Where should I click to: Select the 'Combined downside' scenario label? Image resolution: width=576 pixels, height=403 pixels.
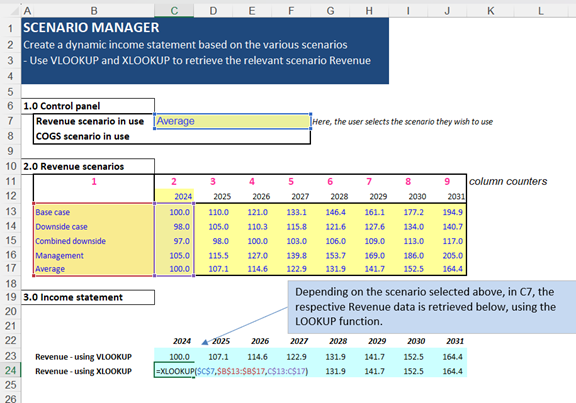coord(71,241)
